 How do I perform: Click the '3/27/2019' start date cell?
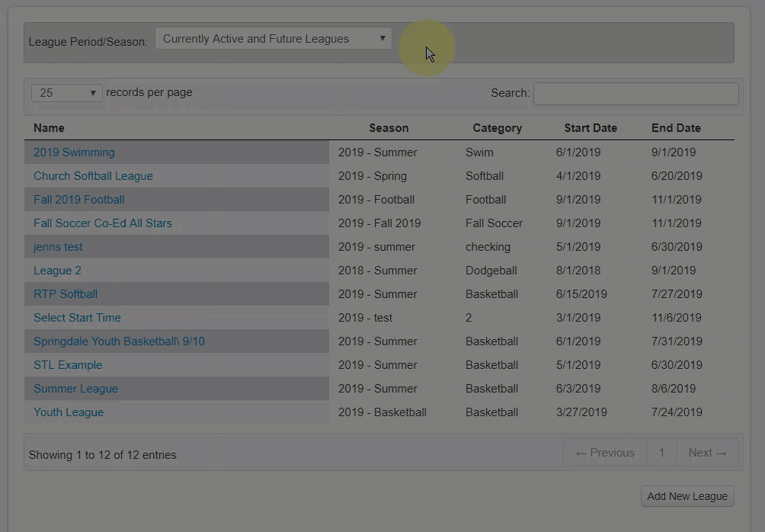coord(581,412)
